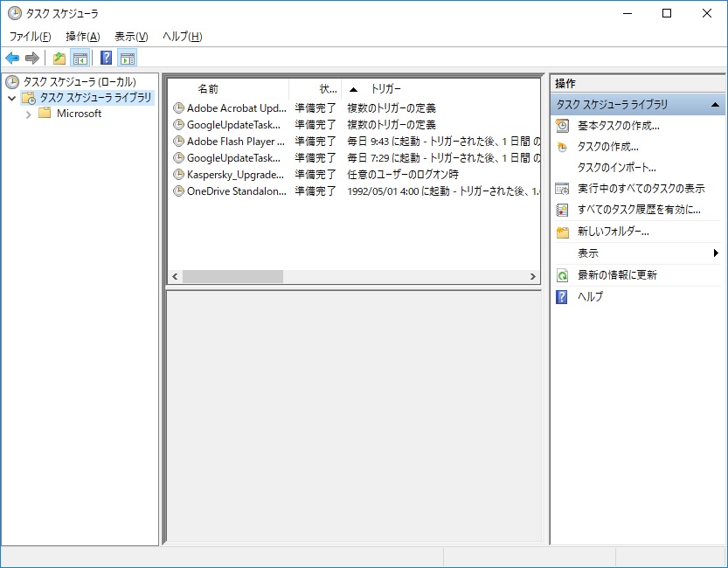Click the 新しいフォルダー folder icon
Screen dimensions: 728x568
click(563, 232)
